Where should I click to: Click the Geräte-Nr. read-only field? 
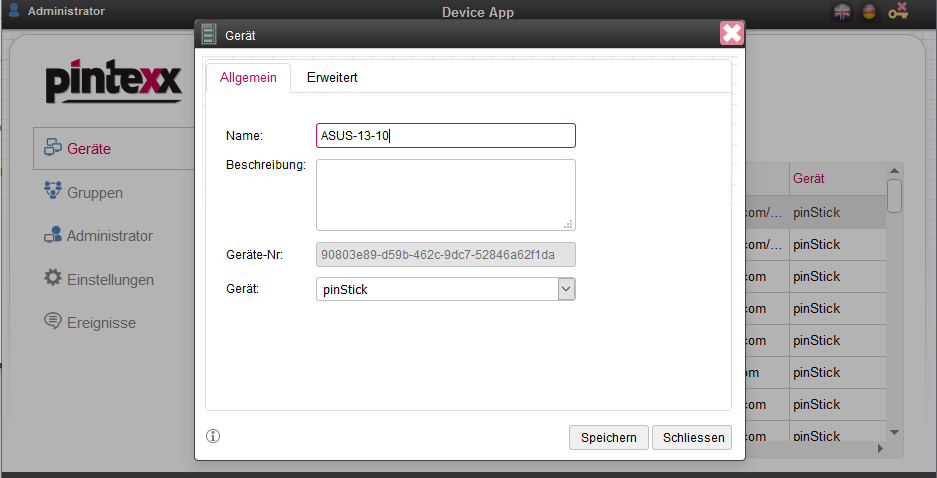445,254
